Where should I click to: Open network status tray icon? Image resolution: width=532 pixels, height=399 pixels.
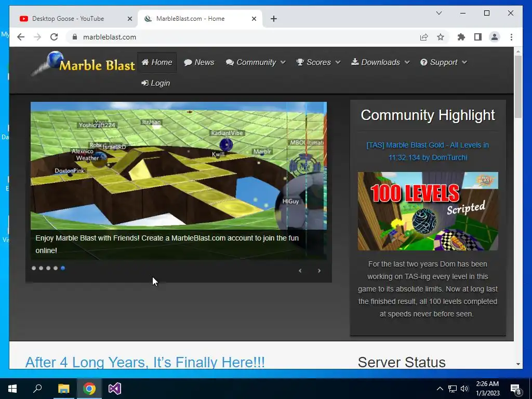coord(453,389)
